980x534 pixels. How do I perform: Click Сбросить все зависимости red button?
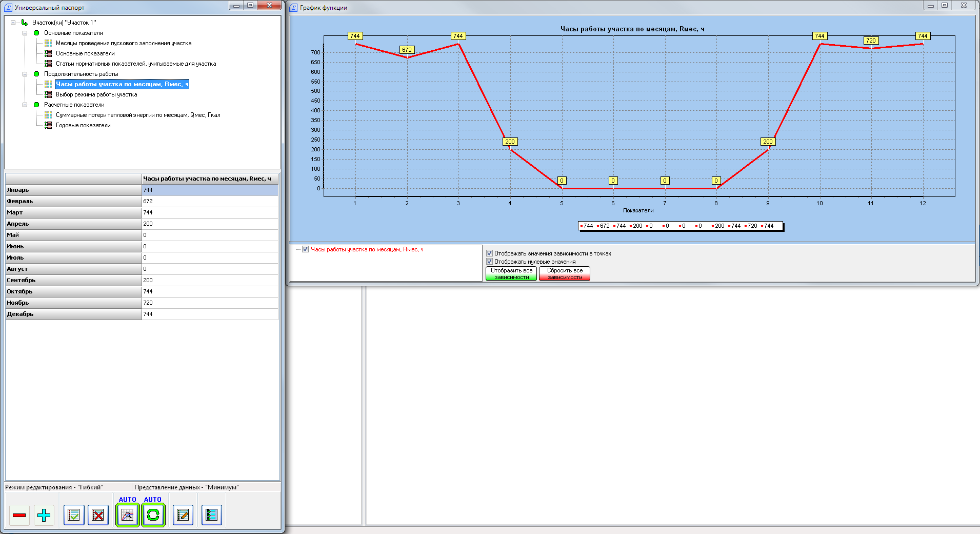point(565,273)
